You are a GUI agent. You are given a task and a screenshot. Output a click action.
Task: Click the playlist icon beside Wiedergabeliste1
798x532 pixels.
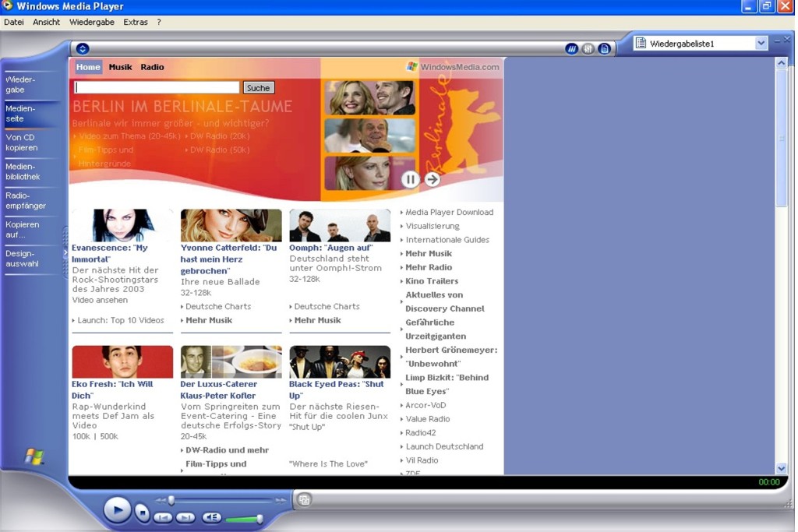click(x=641, y=44)
